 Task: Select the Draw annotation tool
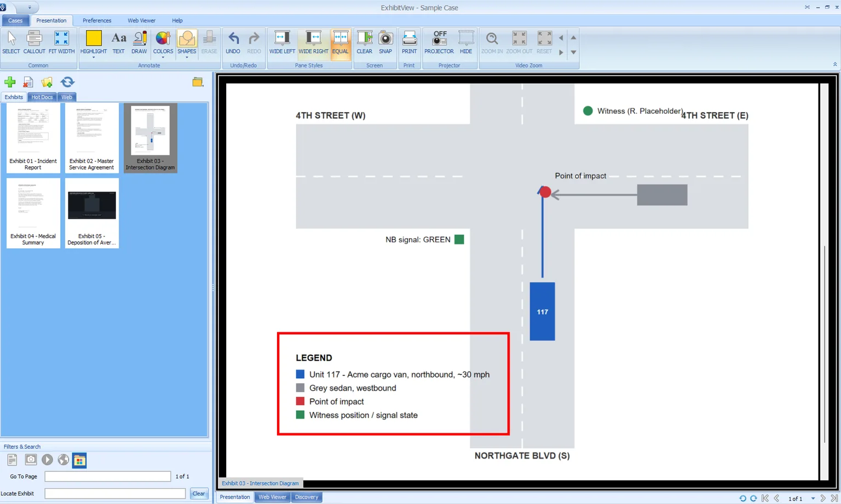(139, 42)
